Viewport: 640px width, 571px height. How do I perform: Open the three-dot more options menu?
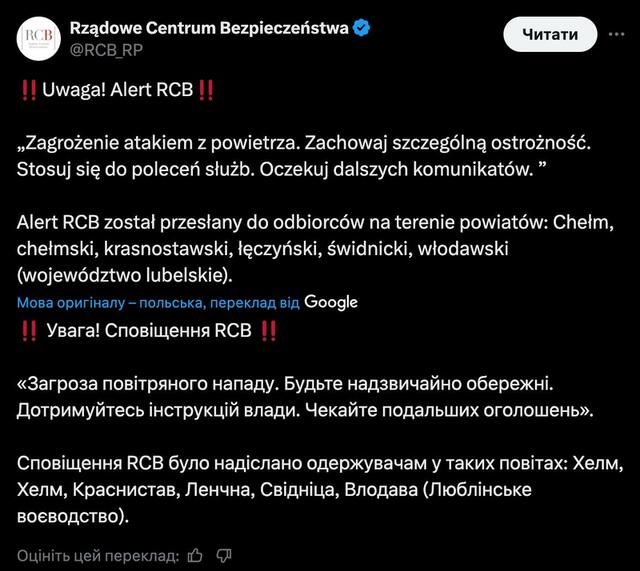point(611,35)
